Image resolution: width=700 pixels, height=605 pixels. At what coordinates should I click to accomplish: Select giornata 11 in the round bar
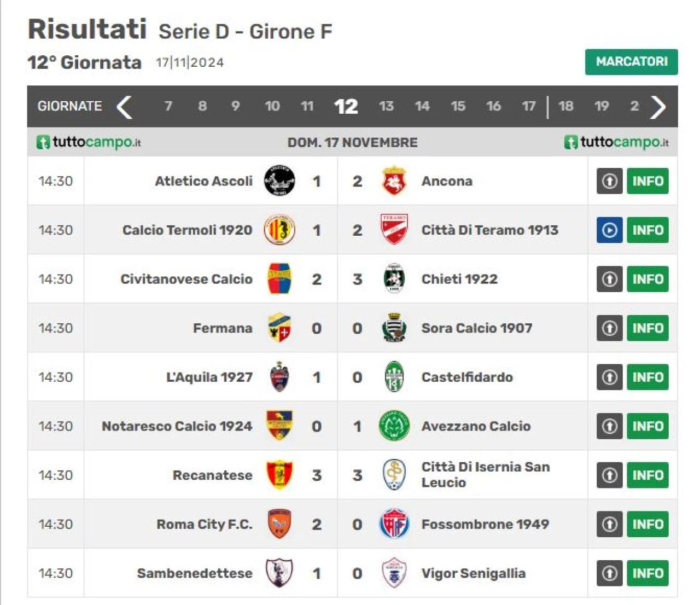coord(307,106)
